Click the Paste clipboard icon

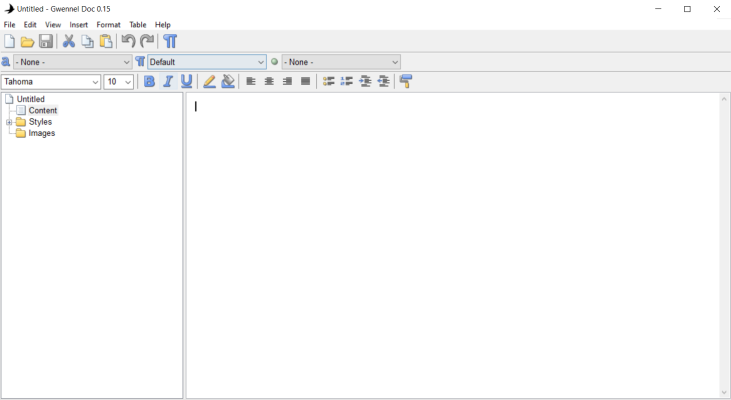click(106, 41)
